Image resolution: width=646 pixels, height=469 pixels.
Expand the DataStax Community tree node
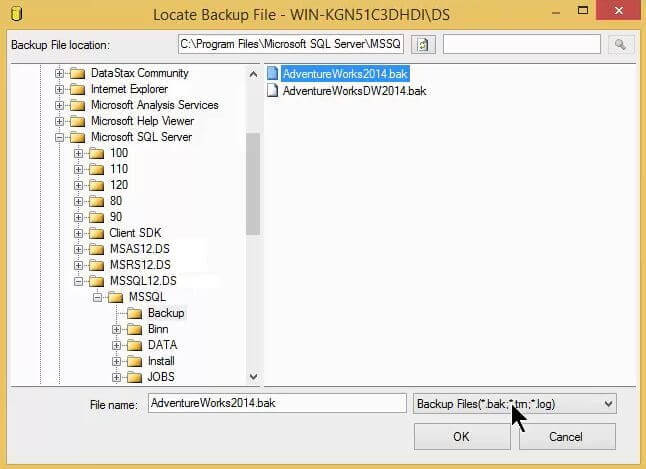(59, 73)
